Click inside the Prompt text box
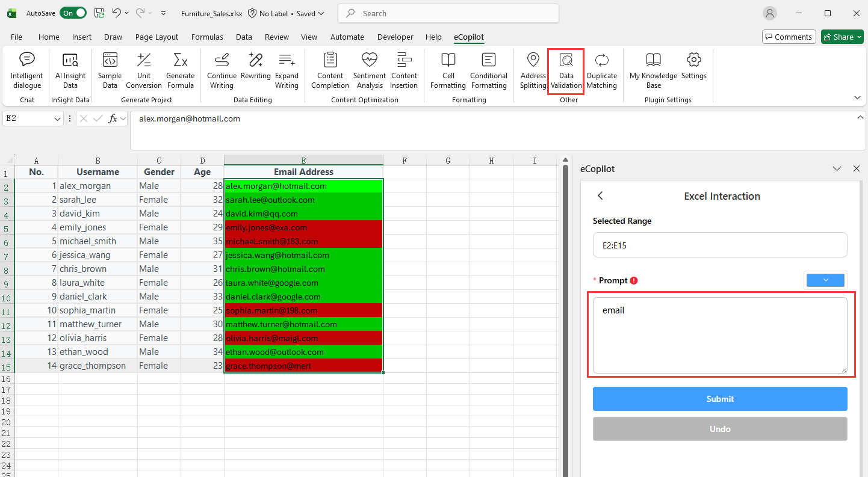 pyautogui.click(x=720, y=334)
